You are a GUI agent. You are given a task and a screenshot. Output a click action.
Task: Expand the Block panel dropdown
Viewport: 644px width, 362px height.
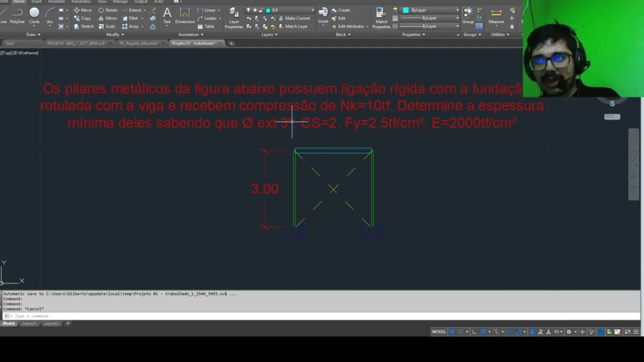343,35
